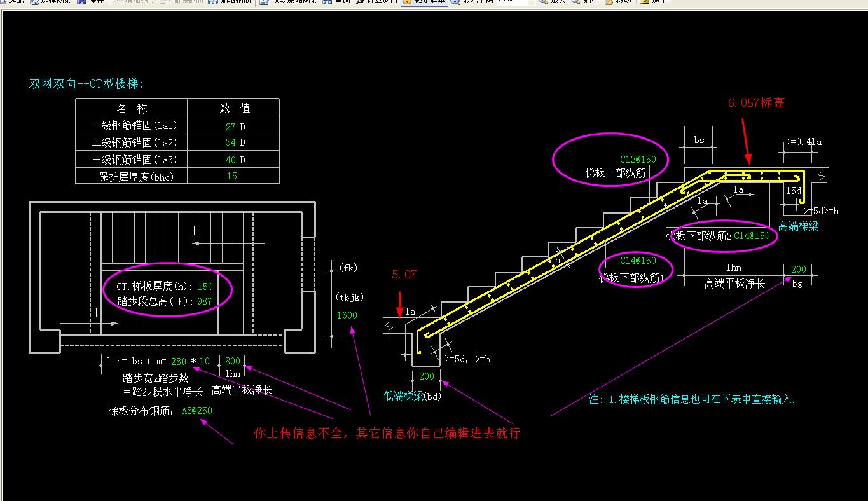Click the label 梯板分布钢筋
This screenshot has width=868, height=501.
point(142,411)
